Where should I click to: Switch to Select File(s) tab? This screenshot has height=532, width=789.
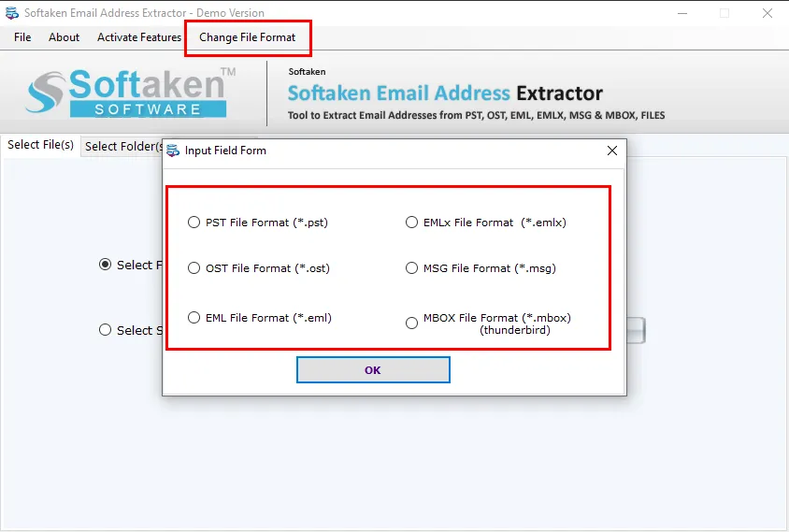click(x=40, y=145)
